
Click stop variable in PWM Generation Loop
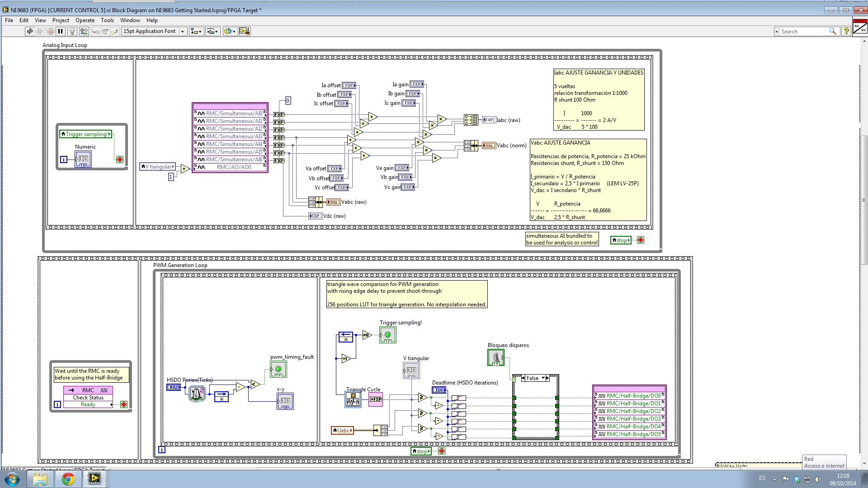421,451
